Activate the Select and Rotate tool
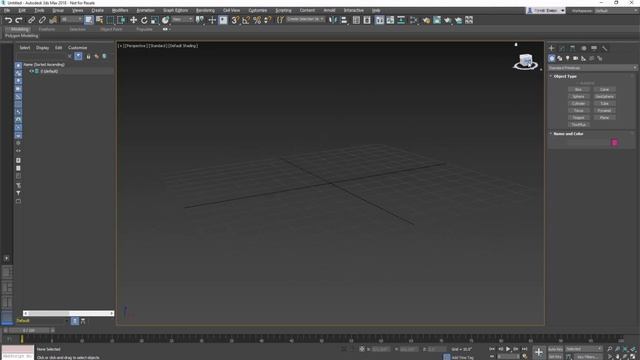Image resolution: width=640 pixels, height=360 pixels. point(144,20)
